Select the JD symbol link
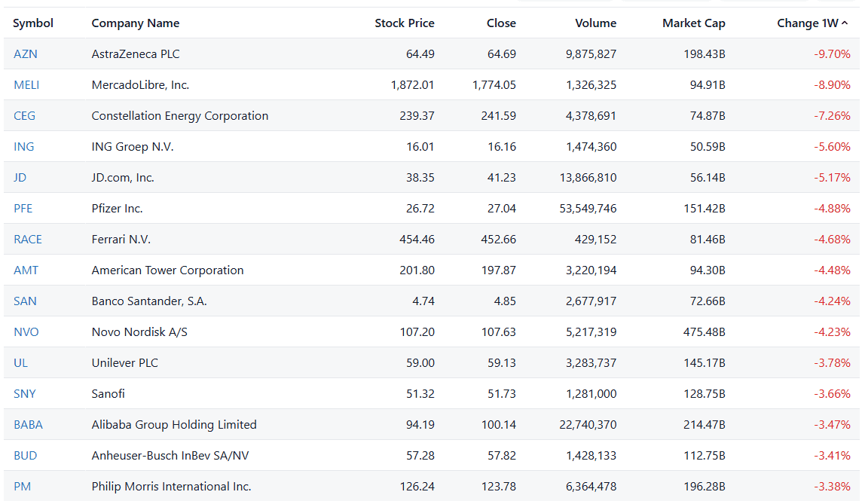Viewport: 868px width, 501px height. 20,178
